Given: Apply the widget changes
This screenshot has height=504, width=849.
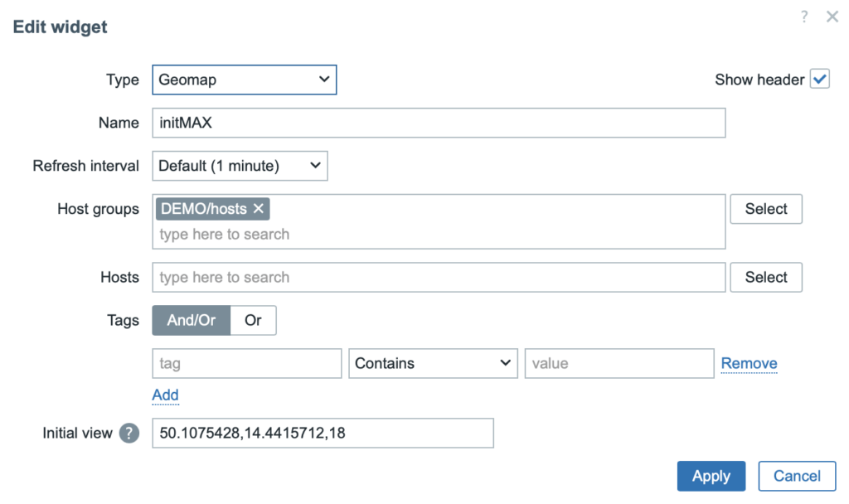Looking at the screenshot, I should (711, 476).
